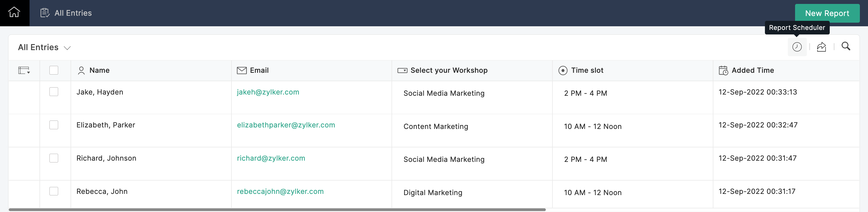The width and height of the screenshot is (868, 212).
Task: Open search with the magnifier icon
Action: pyautogui.click(x=845, y=46)
